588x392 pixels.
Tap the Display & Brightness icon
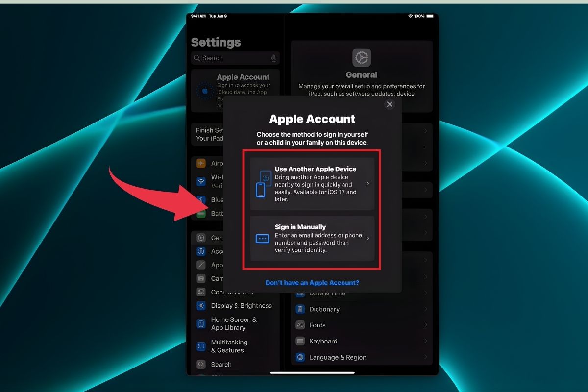click(201, 306)
